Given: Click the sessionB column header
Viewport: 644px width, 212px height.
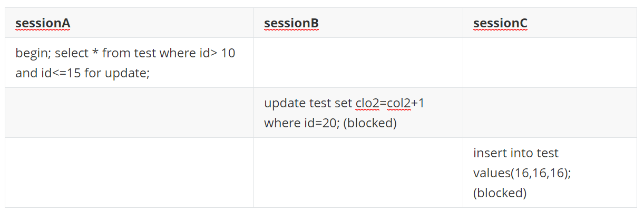Looking at the screenshot, I should [291, 23].
